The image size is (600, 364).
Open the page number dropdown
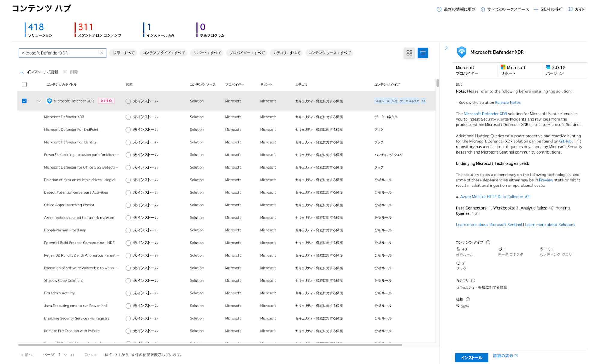click(63, 355)
